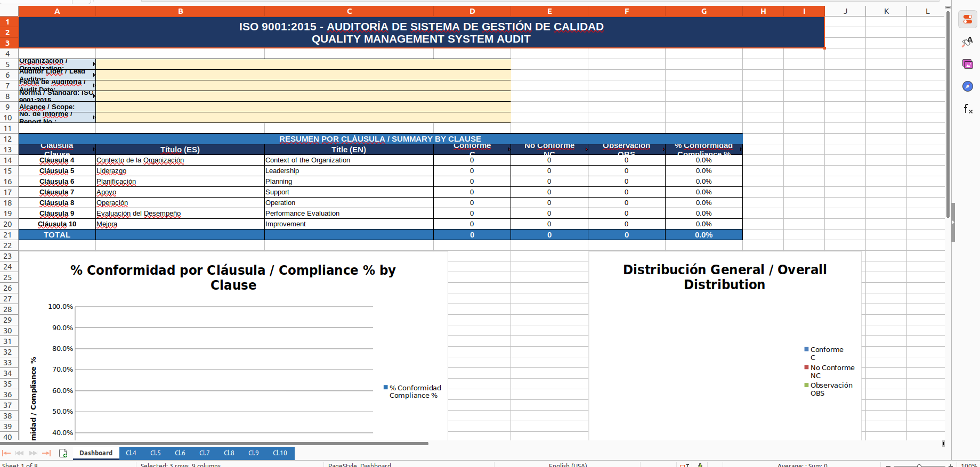Click the '% Conformidad por Cláusula' chart title
Viewport: 980px width, 467px height.
point(233,277)
